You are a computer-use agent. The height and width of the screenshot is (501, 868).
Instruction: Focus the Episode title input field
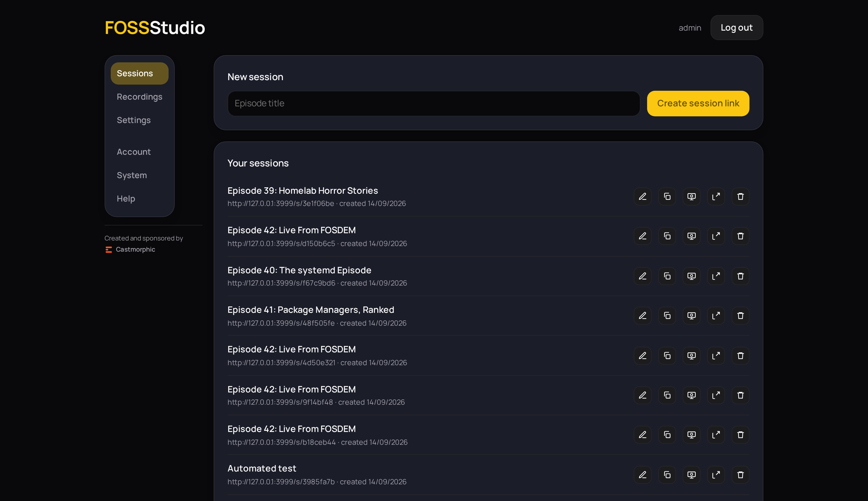433,103
